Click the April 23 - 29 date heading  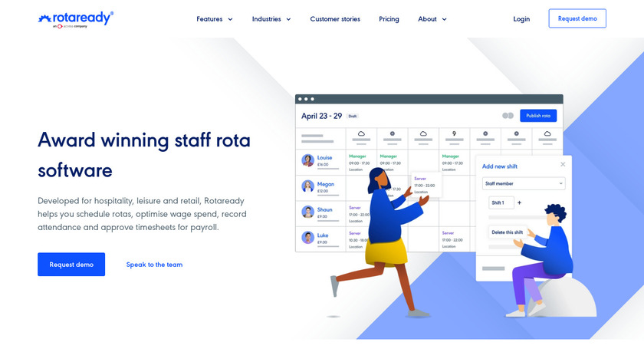(x=321, y=116)
